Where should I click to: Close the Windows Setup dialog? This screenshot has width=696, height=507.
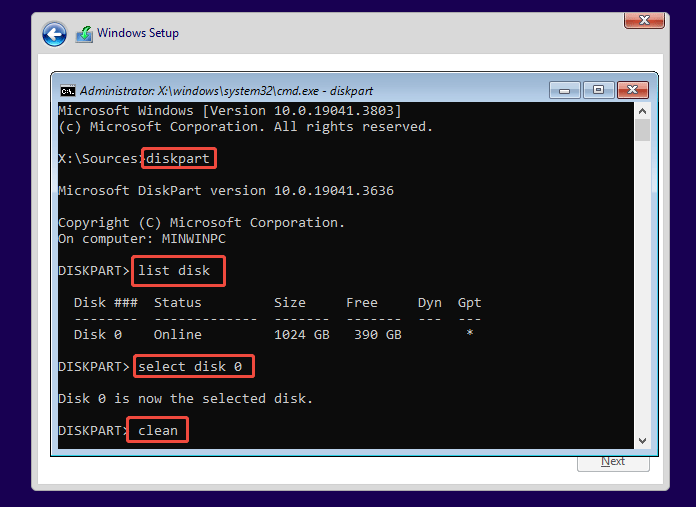(x=644, y=20)
